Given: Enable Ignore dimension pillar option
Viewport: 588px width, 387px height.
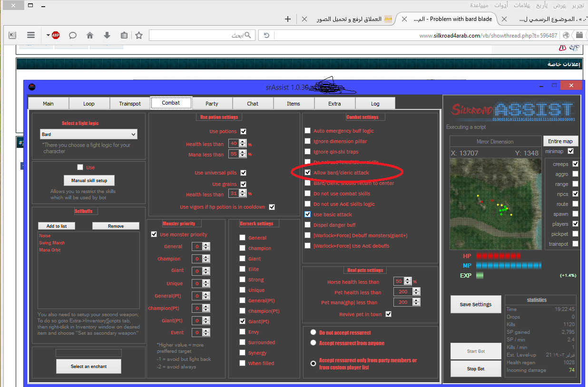Looking at the screenshot, I should [308, 141].
